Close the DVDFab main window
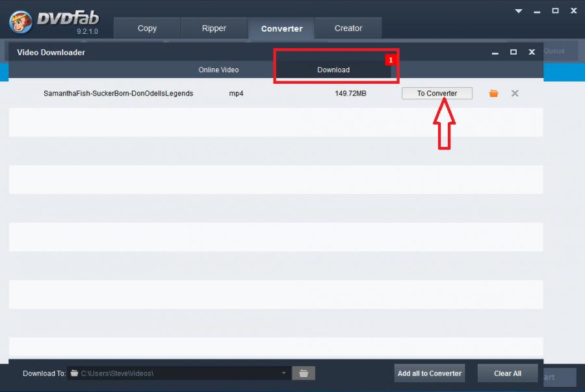The width and height of the screenshot is (585, 392). 573,11
